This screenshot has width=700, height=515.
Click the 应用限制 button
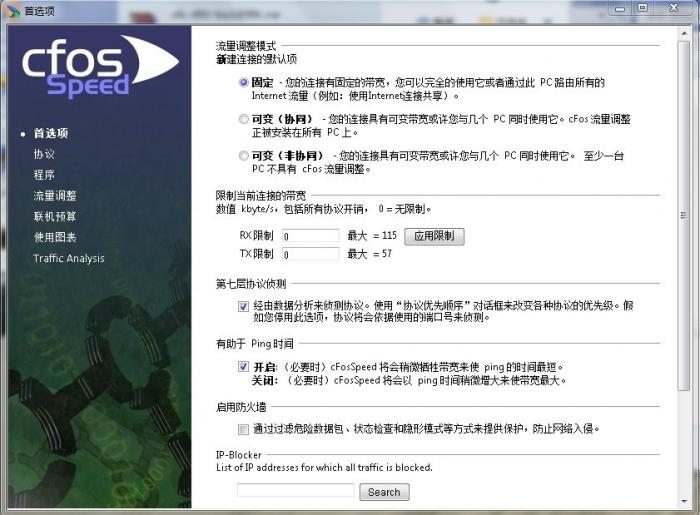tap(434, 236)
